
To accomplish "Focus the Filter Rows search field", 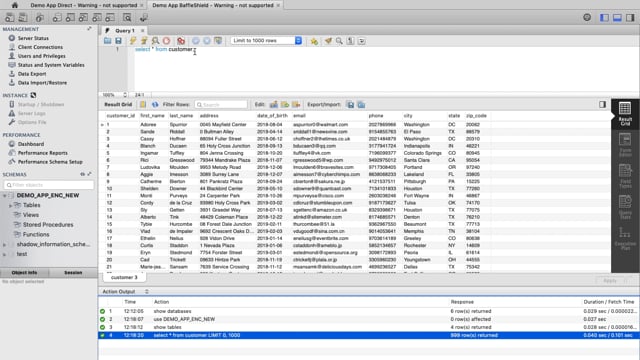I will [221, 104].
